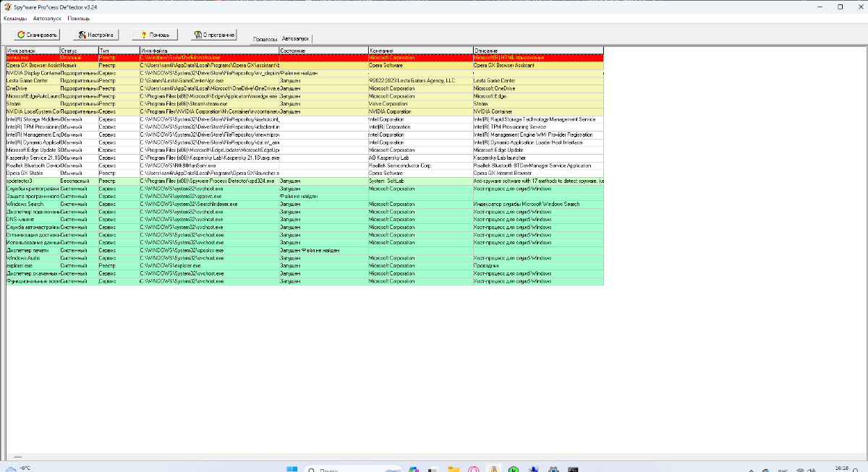Open the Помощь menu in the menu bar
Viewport: 868px width, 472px height.
tap(79, 18)
